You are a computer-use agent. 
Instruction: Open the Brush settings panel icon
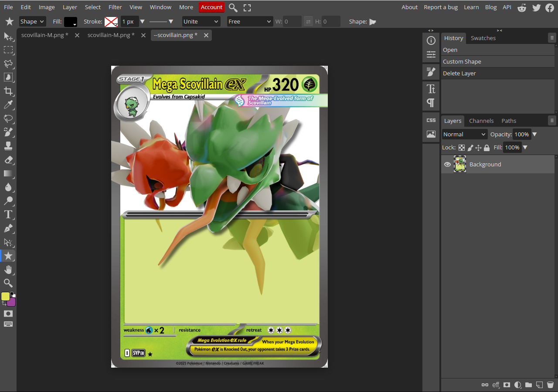click(431, 72)
